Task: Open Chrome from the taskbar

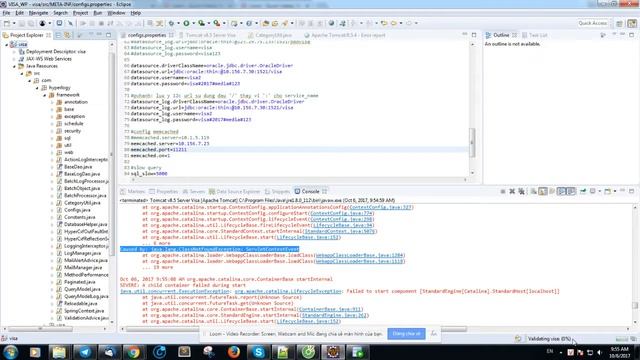Action: (x=133, y=352)
